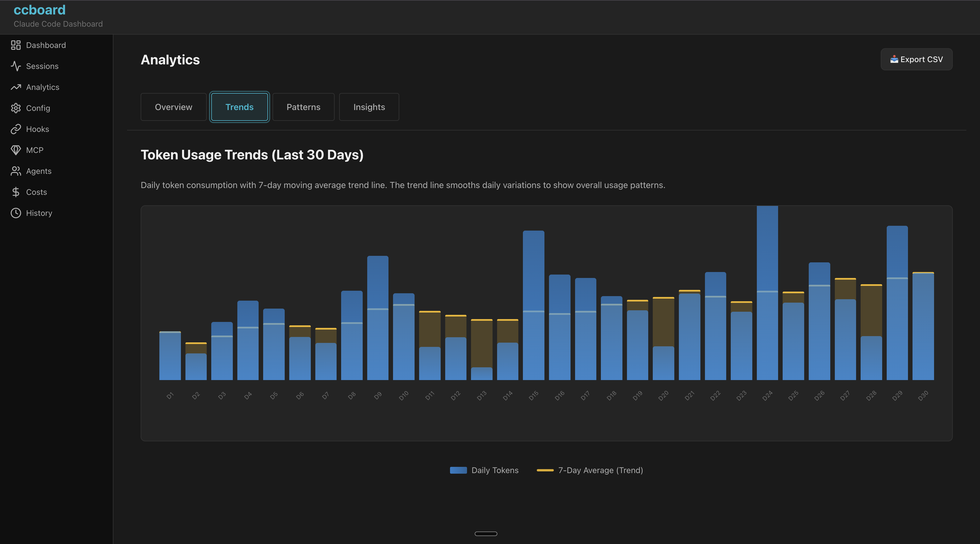Click the Export CSV button

point(916,59)
